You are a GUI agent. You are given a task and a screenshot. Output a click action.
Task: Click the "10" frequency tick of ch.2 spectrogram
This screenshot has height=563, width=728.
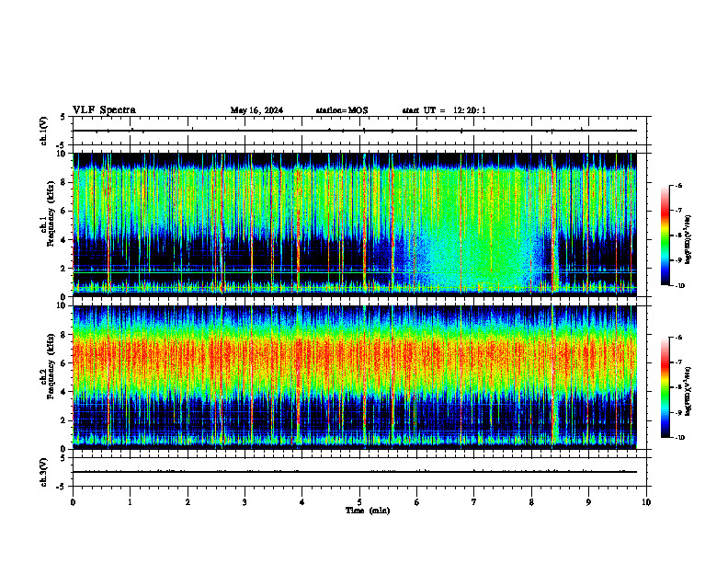[x=63, y=305]
